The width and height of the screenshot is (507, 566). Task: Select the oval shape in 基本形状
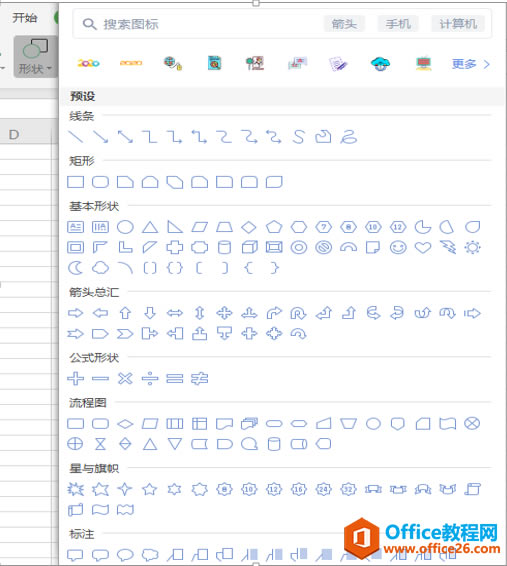pyautogui.click(x=125, y=227)
